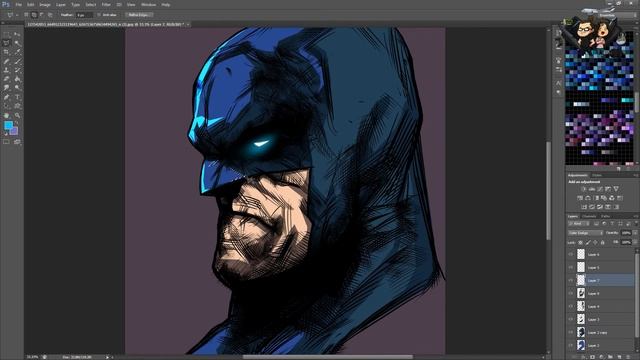
Task: Select the Paint Bucket tool
Action: pyautogui.click(x=17, y=79)
